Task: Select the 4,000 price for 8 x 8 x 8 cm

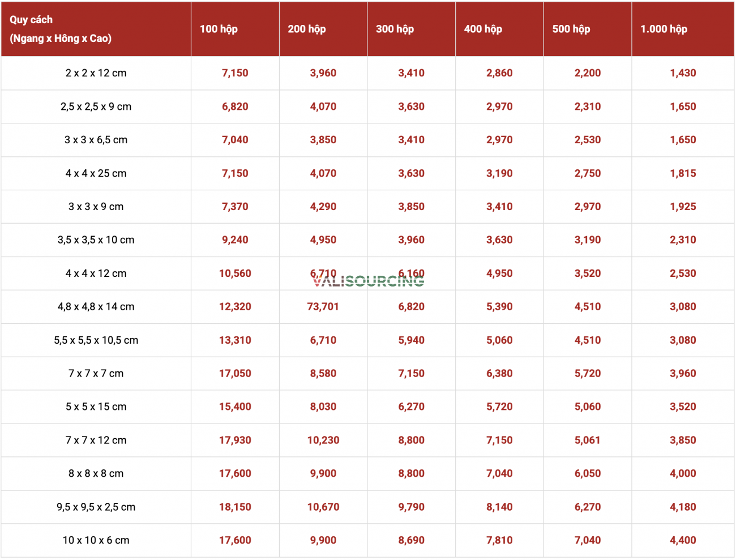Action: point(683,473)
